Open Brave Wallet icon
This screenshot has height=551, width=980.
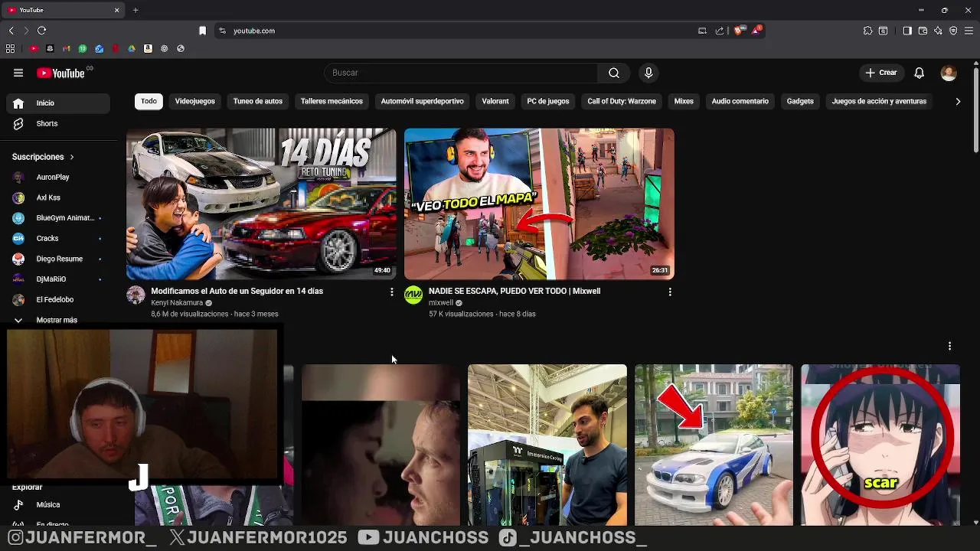pyautogui.click(x=923, y=31)
